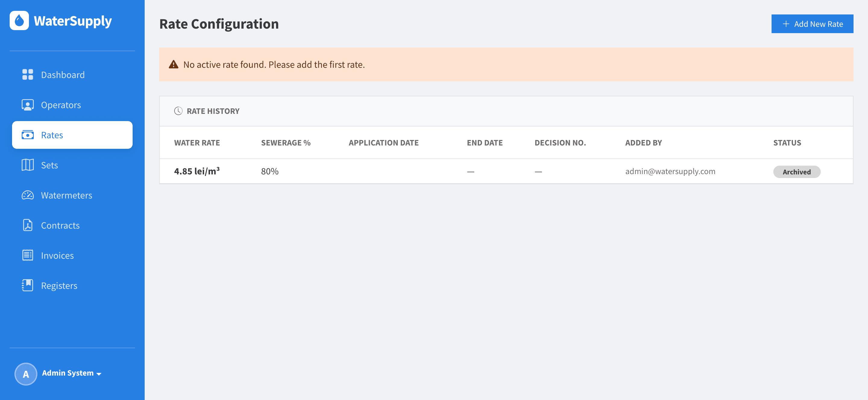Click the RATE HISTORY panel title
This screenshot has height=400, width=868.
(x=213, y=111)
